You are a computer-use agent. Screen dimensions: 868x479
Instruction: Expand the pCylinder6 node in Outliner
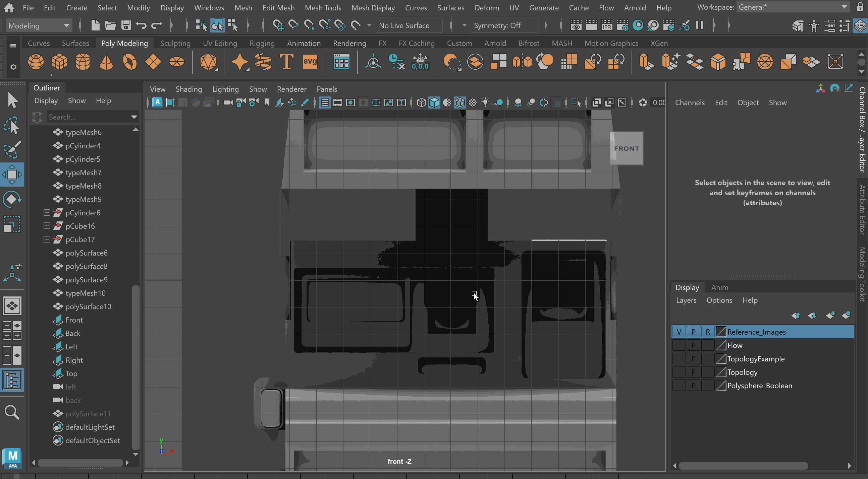(47, 212)
